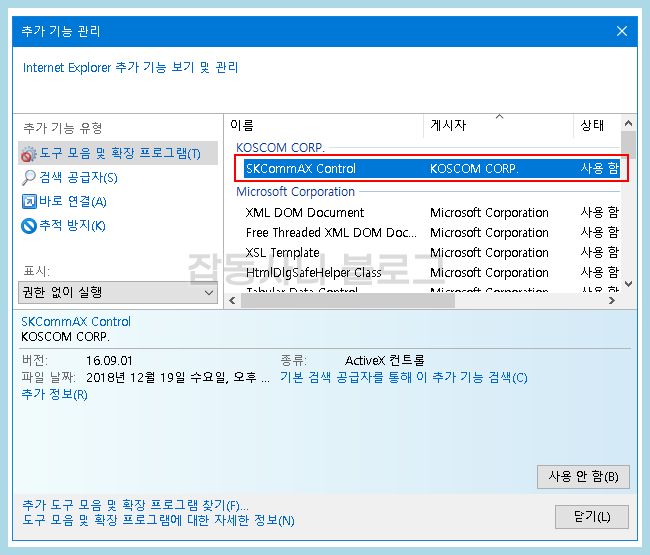Image resolution: width=650 pixels, height=555 pixels.
Task: Open 추가 도구 모음 및 확장 프로그램 찾기(F) link
Action: [135, 505]
